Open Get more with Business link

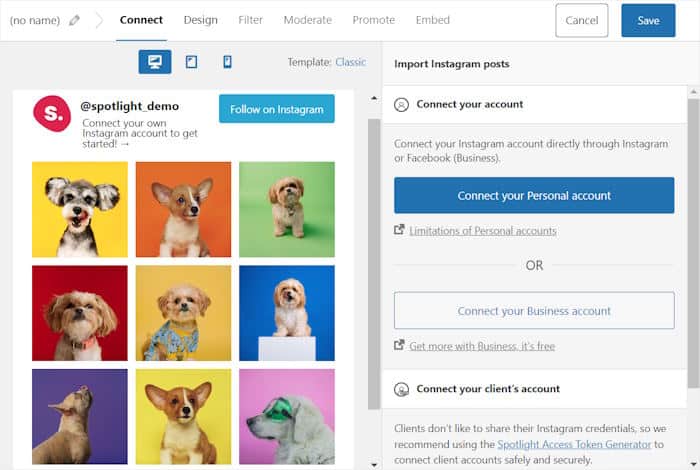[482, 346]
